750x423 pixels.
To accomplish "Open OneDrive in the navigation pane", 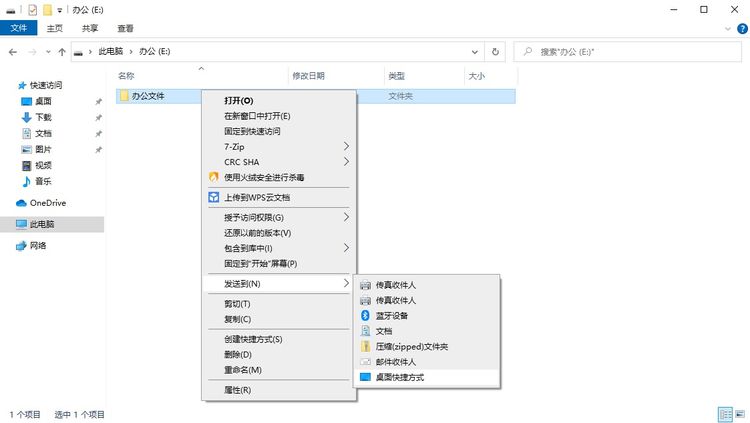I will (x=46, y=202).
